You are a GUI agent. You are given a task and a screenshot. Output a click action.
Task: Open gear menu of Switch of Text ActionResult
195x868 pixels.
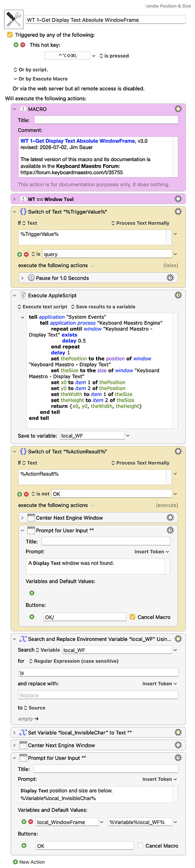(178, 452)
